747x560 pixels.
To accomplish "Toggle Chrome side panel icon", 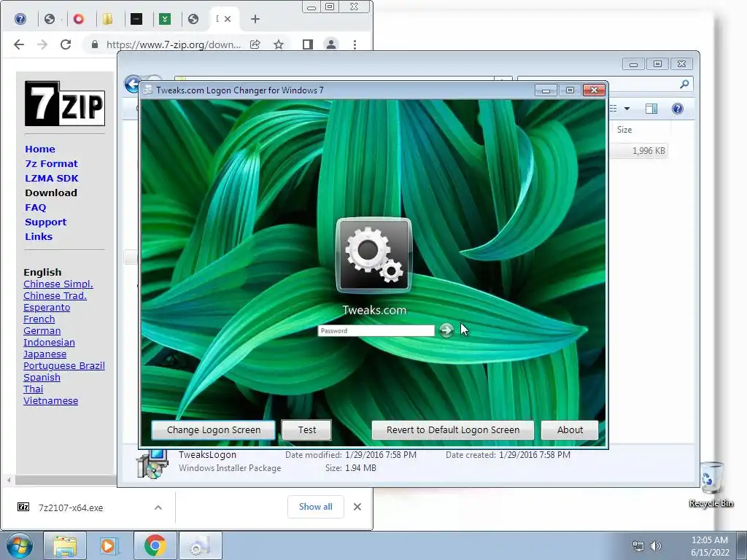I will pyautogui.click(x=308, y=44).
